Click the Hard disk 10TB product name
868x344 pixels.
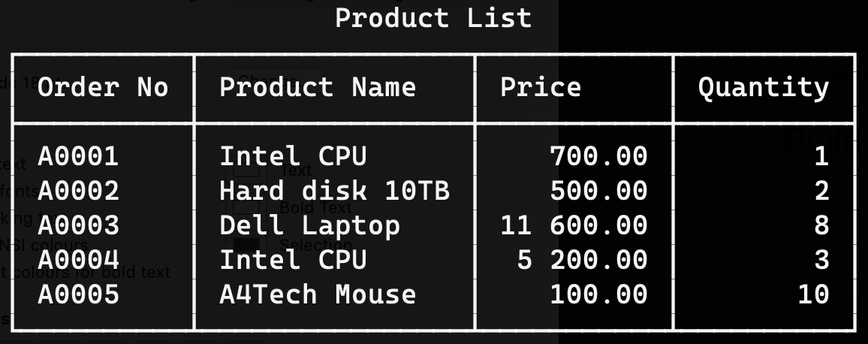click(x=334, y=191)
